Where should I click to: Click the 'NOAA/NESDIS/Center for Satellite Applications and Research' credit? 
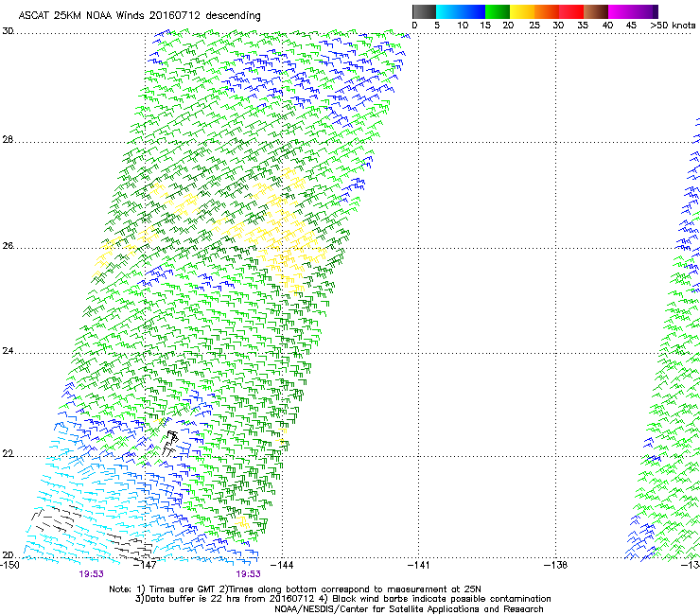[x=409, y=609]
